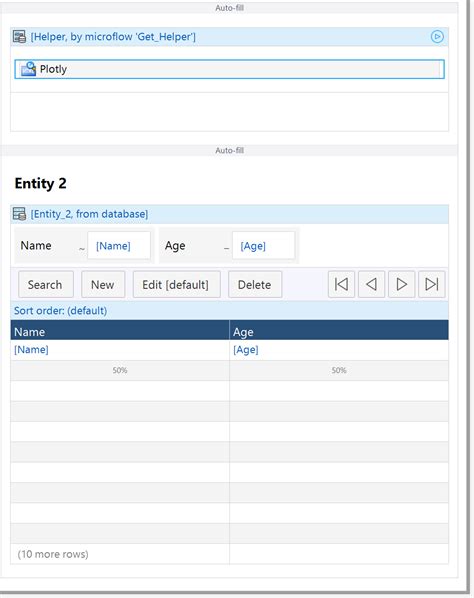Click the Delete button
This screenshot has height=598, width=474.
pyautogui.click(x=255, y=285)
